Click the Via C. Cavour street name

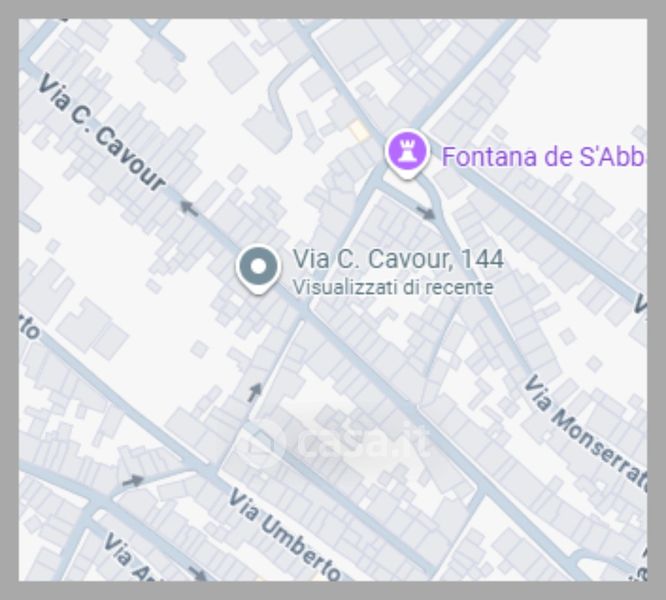coord(102,133)
